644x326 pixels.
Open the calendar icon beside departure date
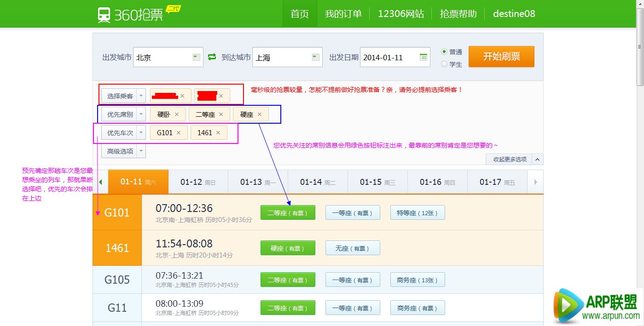424,57
